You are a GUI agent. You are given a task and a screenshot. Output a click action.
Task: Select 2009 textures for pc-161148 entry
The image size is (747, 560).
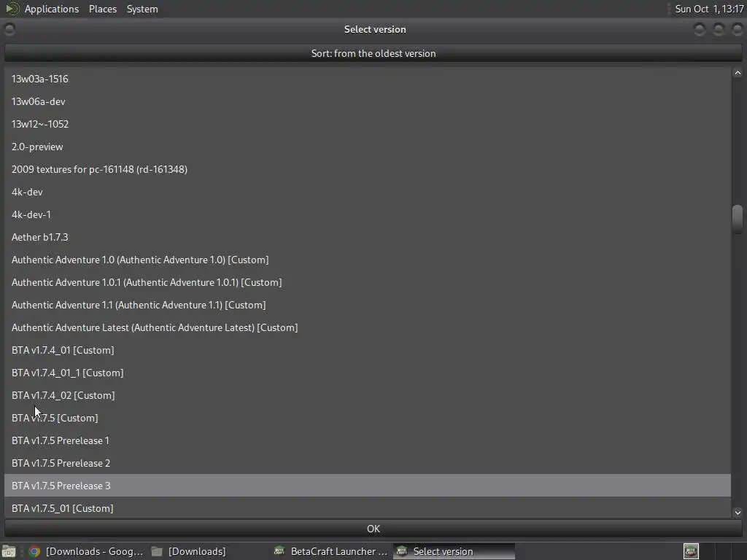368,169
